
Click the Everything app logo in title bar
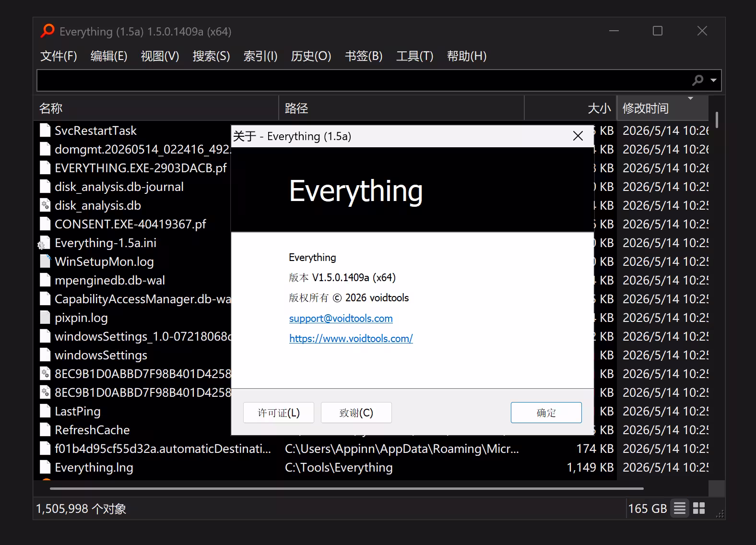click(47, 31)
